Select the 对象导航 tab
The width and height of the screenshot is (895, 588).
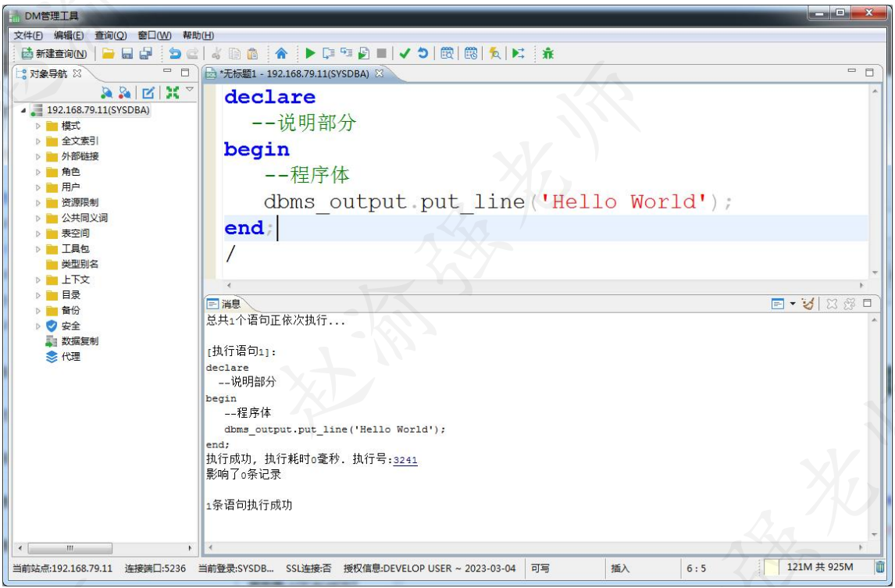(48, 73)
